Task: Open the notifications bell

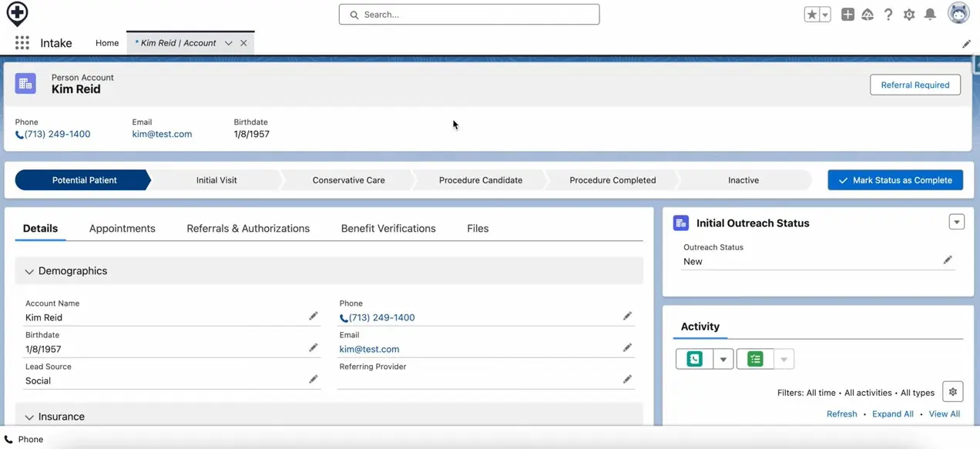Action: click(x=930, y=15)
